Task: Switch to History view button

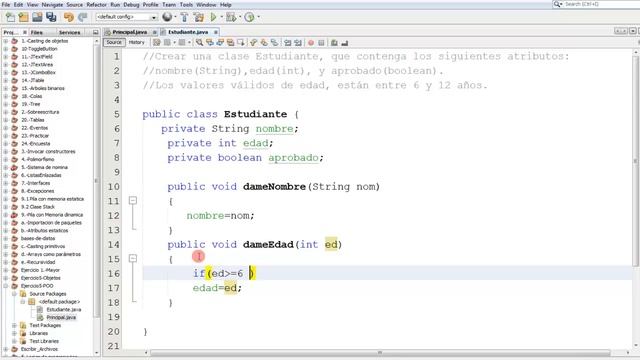Action: 136,42
